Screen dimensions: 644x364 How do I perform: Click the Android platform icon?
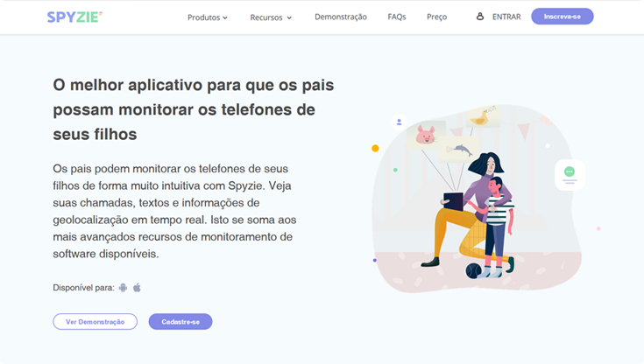point(123,288)
